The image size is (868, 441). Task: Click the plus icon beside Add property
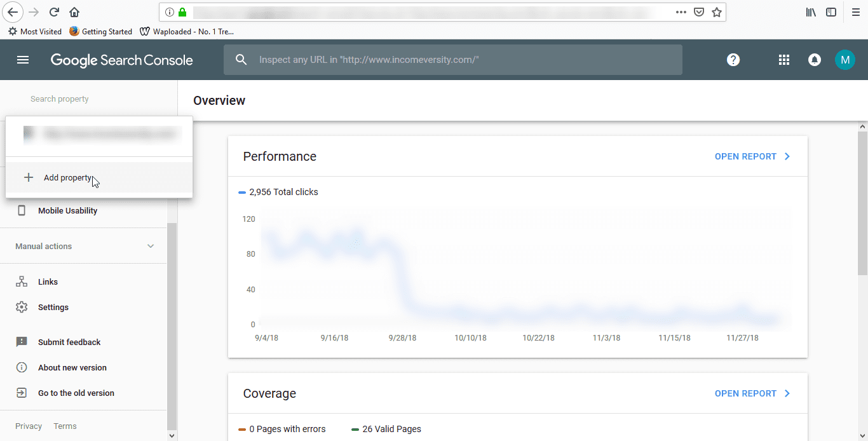28,177
